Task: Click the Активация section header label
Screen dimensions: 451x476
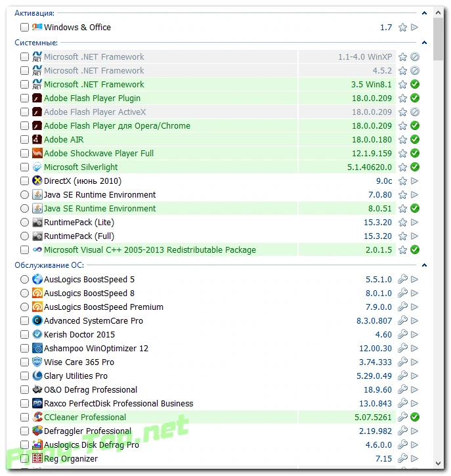Action: [35, 13]
